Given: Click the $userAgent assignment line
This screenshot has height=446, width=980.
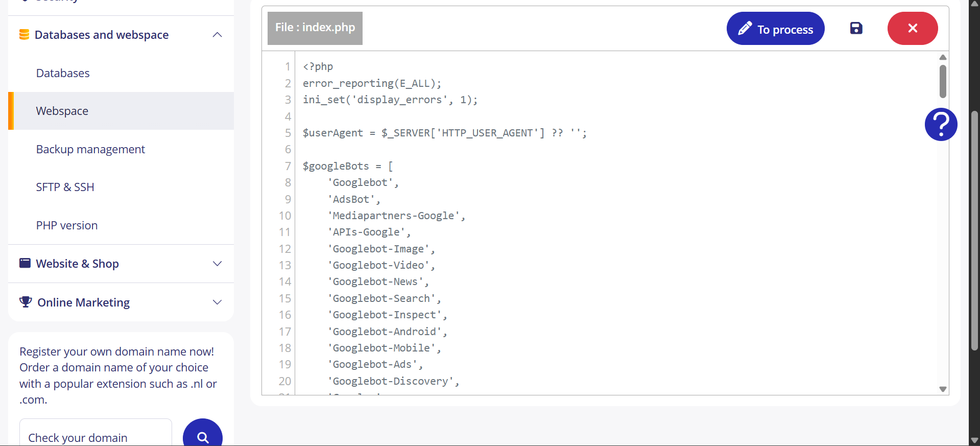Looking at the screenshot, I should pyautogui.click(x=445, y=133).
